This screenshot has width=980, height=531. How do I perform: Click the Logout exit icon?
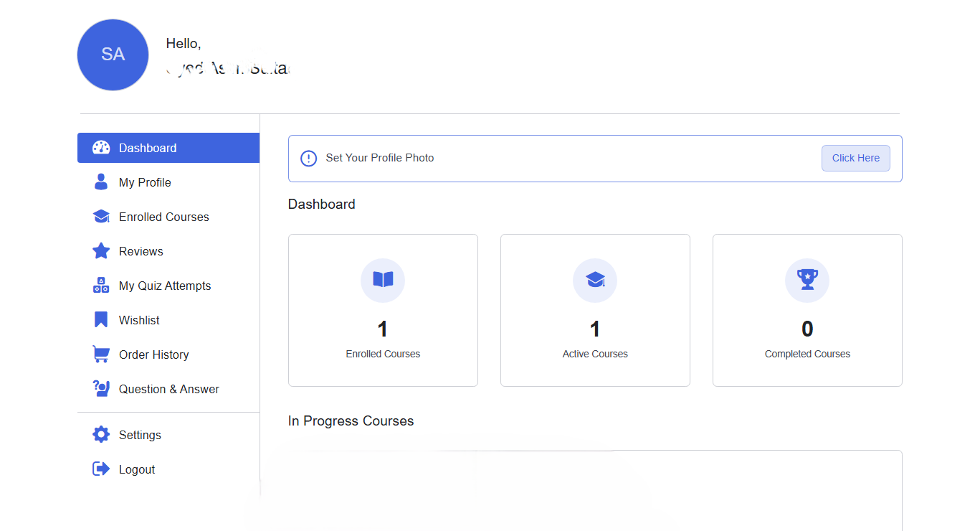coord(100,469)
